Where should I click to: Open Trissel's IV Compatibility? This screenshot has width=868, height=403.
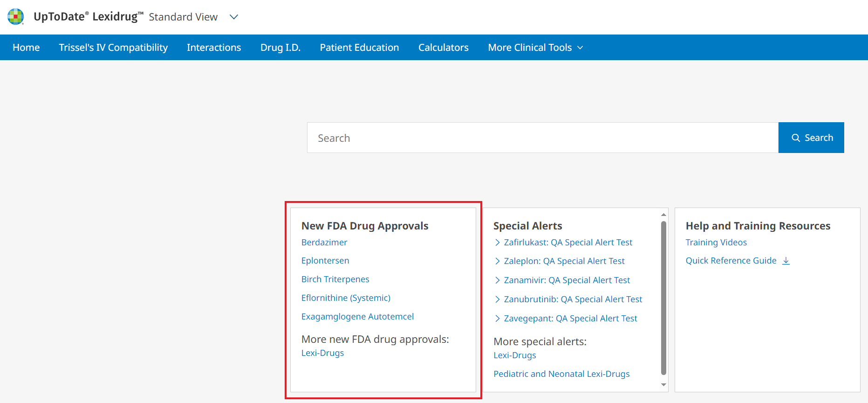pyautogui.click(x=113, y=48)
